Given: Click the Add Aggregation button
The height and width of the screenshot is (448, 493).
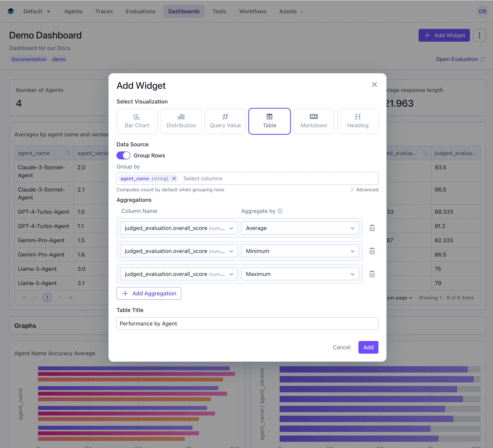Looking at the screenshot, I should [149, 293].
